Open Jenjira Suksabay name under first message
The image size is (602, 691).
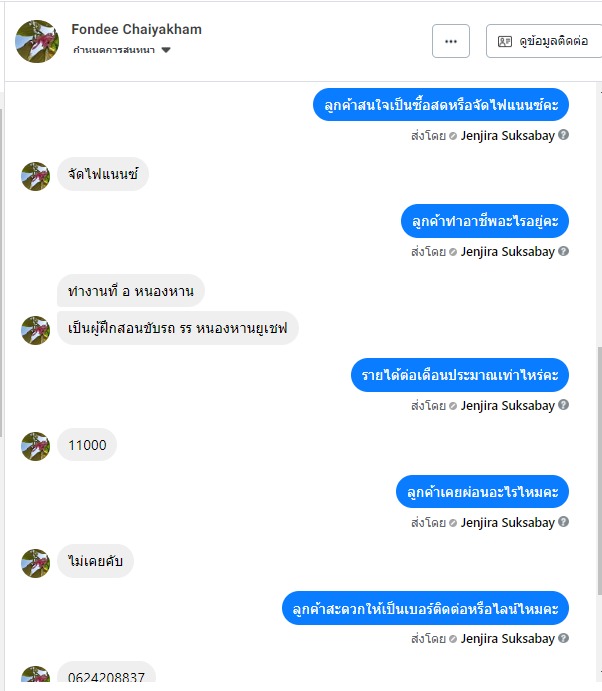[508, 135]
